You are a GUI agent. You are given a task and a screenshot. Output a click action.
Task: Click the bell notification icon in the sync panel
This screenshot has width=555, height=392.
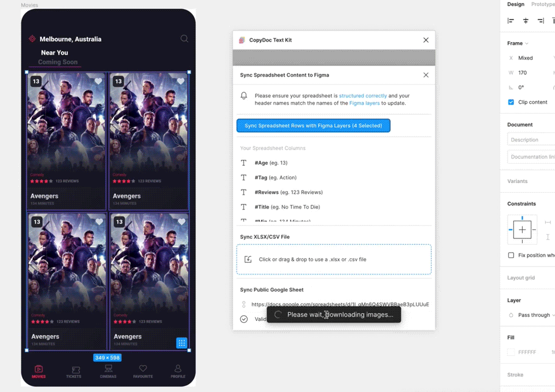coord(244,96)
